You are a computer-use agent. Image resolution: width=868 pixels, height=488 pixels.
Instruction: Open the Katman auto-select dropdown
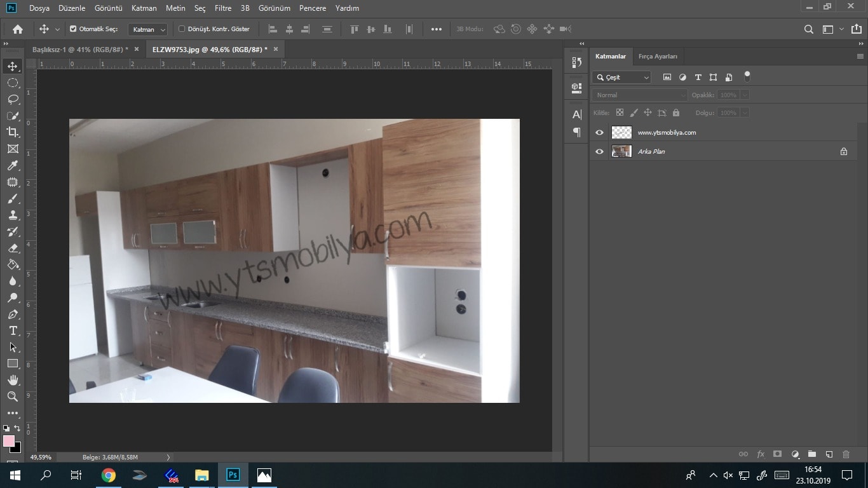tap(148, 29)
